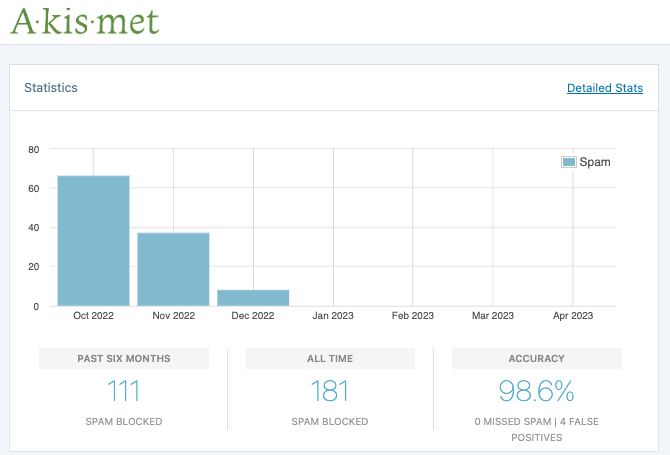Click the Apr 2023 axis label

pyautogui.click(x=573, y=316)
